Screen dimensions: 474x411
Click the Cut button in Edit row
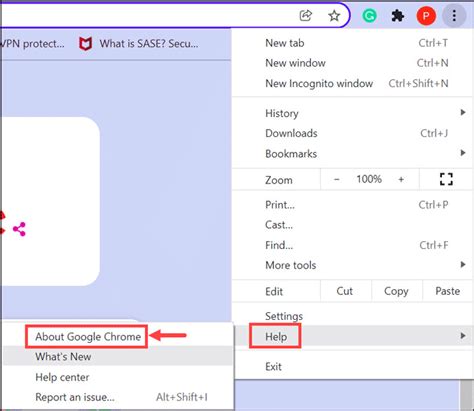tap(345, 291)
